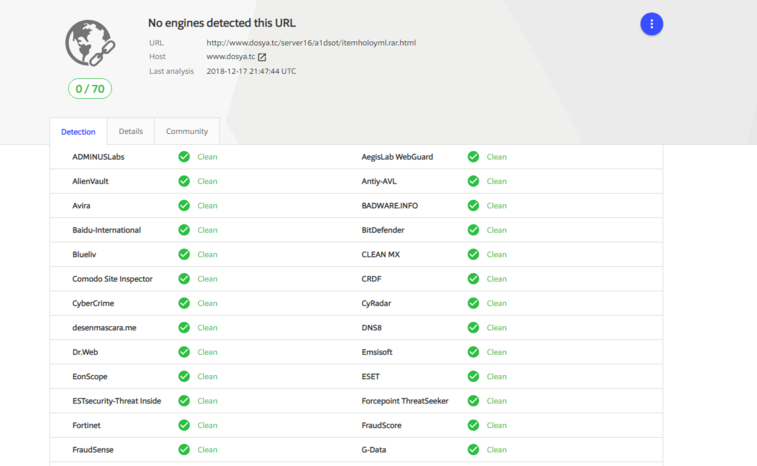Select the Fortinet engine name

tap(86, 425)
